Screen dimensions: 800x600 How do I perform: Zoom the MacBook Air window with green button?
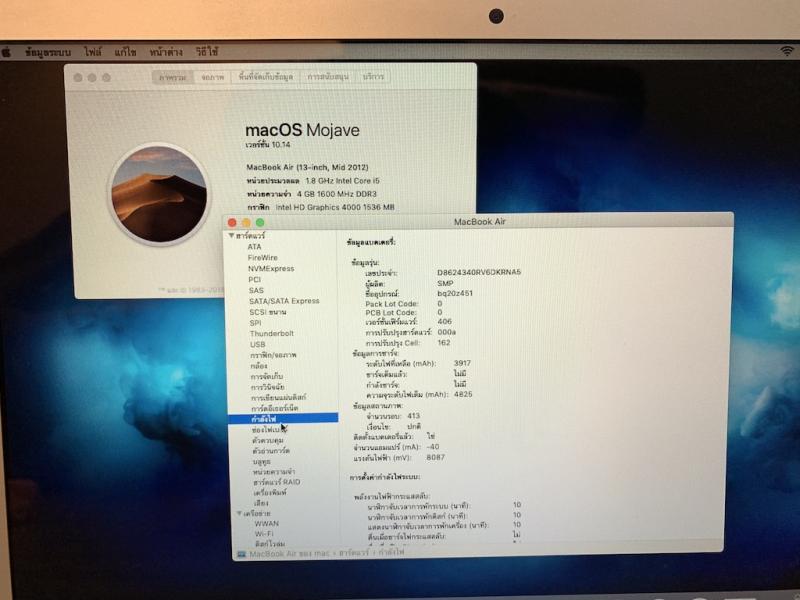(260, 223)
